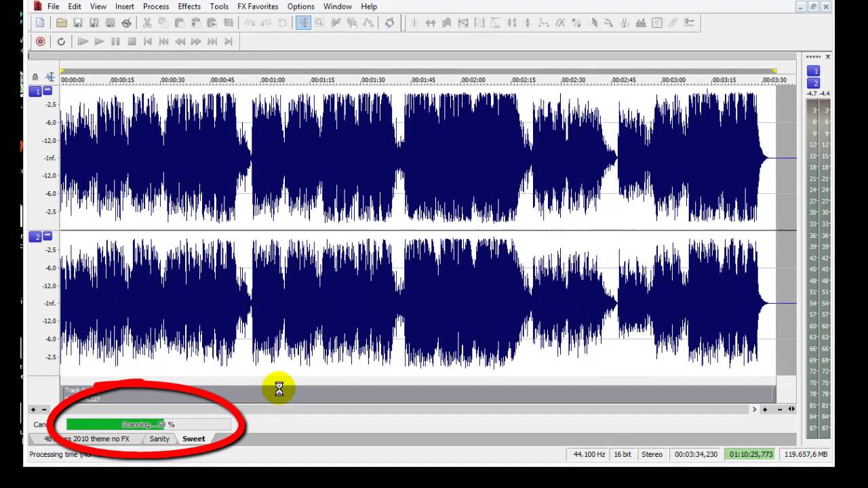Zoom out time with the bottom-left minus button
The image size is (868, 488).
coord(44,409)
